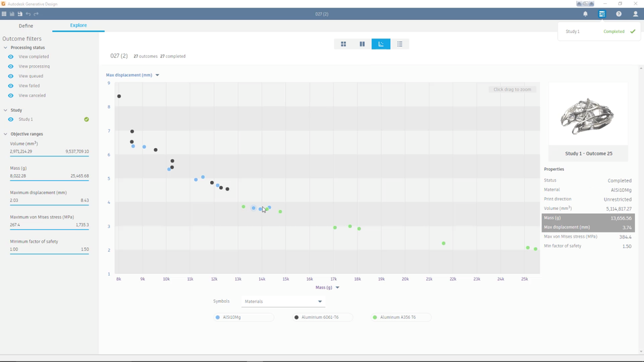Toggle View failed visibility eye
This screenshot has width=644, height=362.
(x=11, y=86)
